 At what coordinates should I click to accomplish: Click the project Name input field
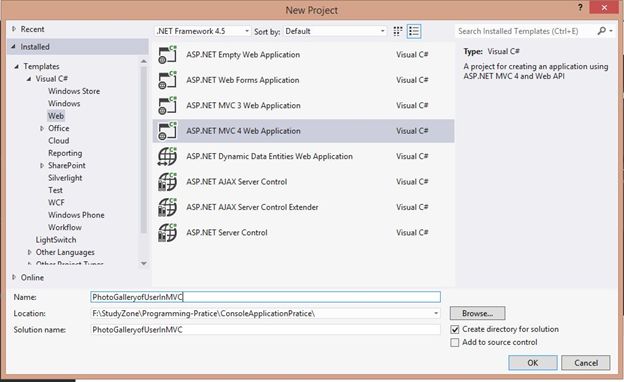(265, 297)
